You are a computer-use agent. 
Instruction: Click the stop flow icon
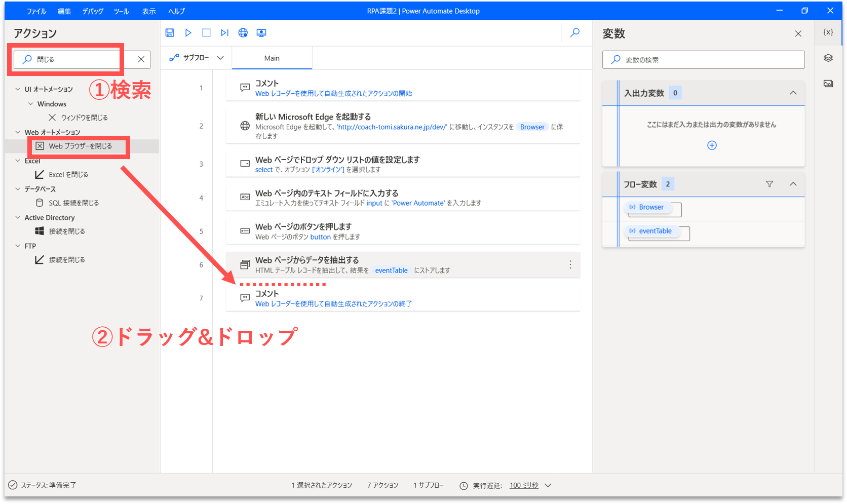coord(206,33)
